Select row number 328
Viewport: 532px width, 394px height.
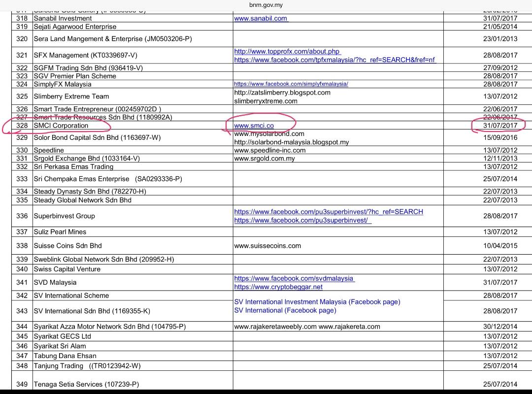[x=22, y=126]
